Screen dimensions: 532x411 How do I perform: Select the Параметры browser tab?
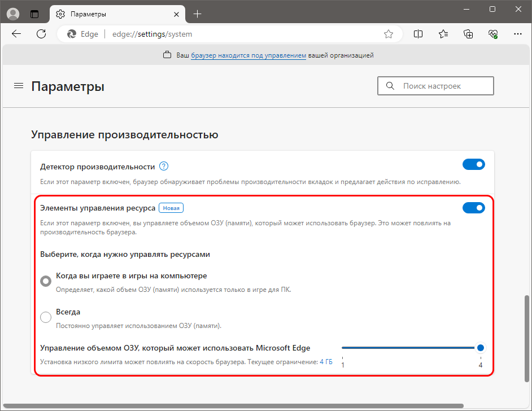tap(117, 14)
